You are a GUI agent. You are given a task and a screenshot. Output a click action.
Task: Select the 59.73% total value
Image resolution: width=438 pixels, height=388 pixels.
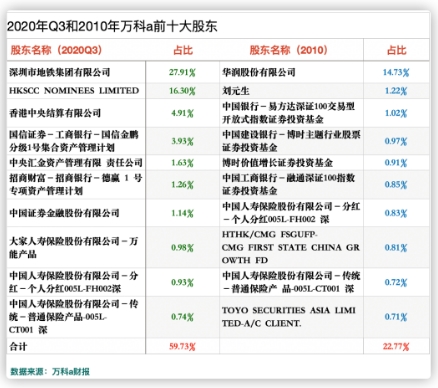182,346
